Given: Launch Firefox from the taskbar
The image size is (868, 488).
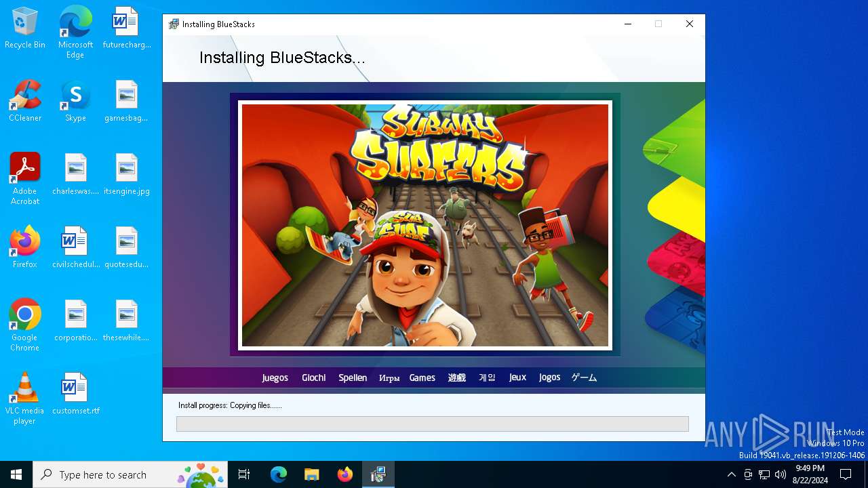Looking at the screenshot, I should pyautogui.click(x=344, y=474).
